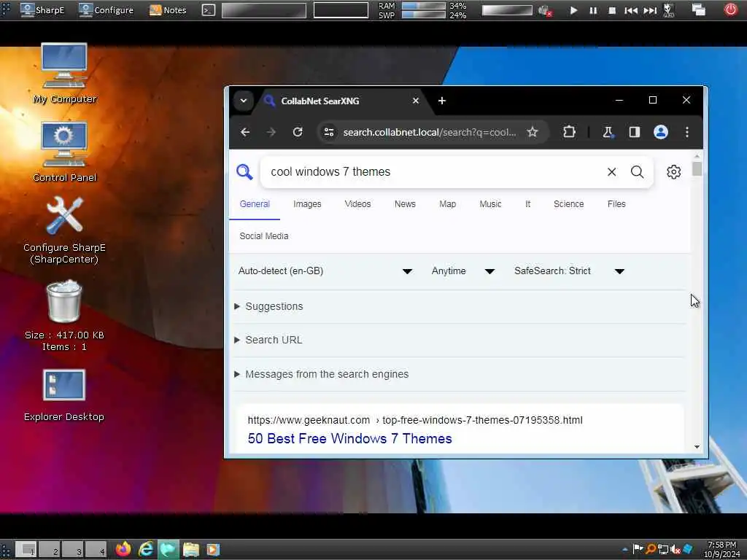The image size is (747, 560).
Task: Reload the SearXNG page
Action: (x=298, y=132)
